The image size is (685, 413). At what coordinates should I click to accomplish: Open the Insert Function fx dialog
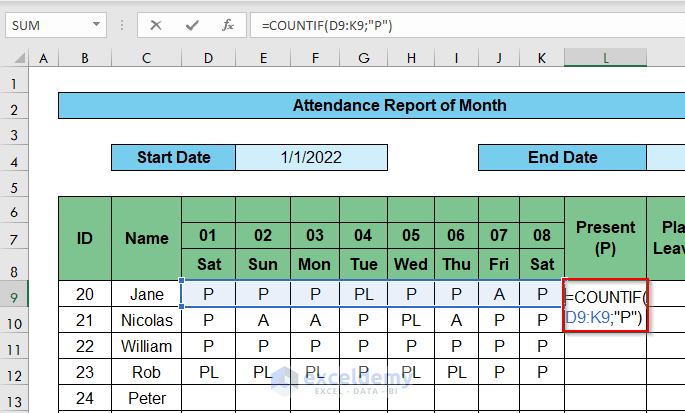pos(228,24)
